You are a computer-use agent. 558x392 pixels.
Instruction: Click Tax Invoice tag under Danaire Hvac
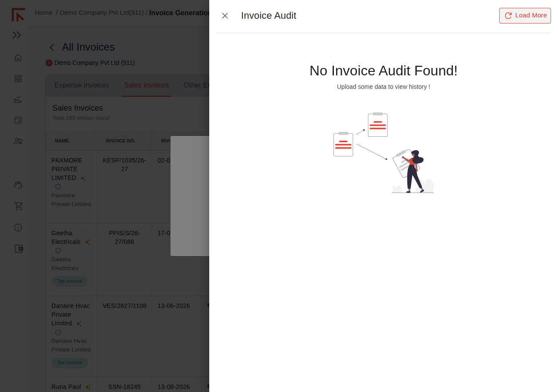(x=70, y=362)
